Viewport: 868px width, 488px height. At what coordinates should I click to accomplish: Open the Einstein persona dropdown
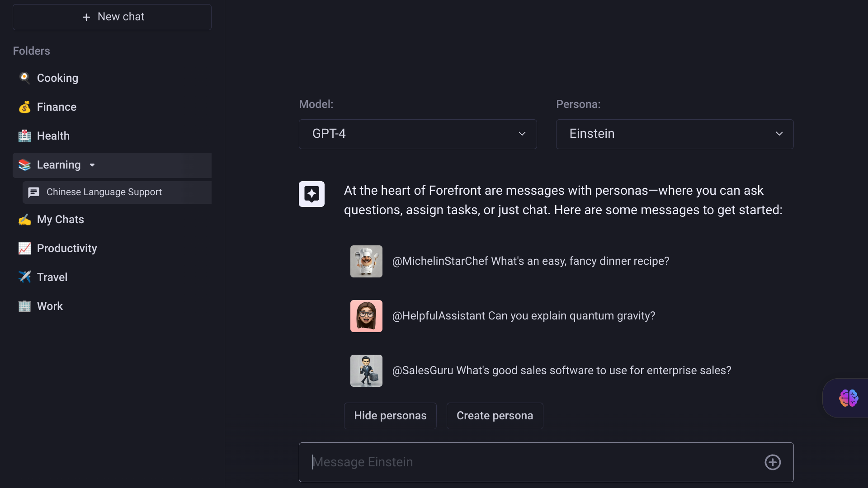click(x=675, y=134)
